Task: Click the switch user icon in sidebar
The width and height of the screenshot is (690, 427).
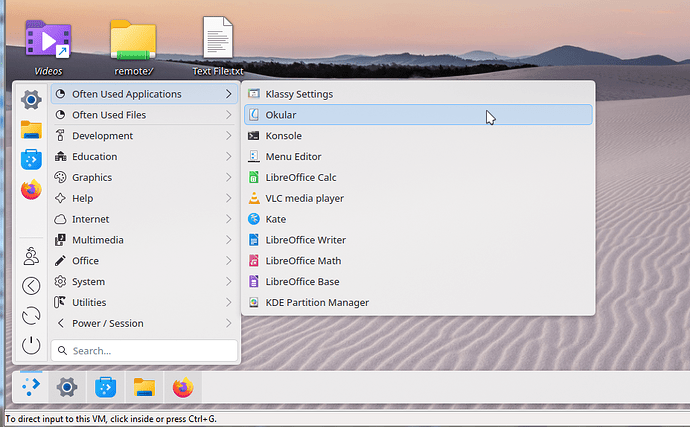Action: pyautogui.click(x=31, y=256)
